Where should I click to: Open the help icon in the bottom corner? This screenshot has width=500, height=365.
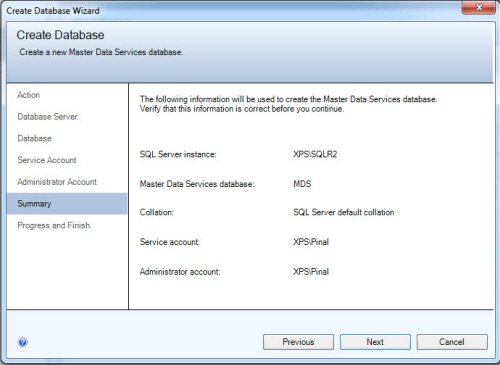23,342
